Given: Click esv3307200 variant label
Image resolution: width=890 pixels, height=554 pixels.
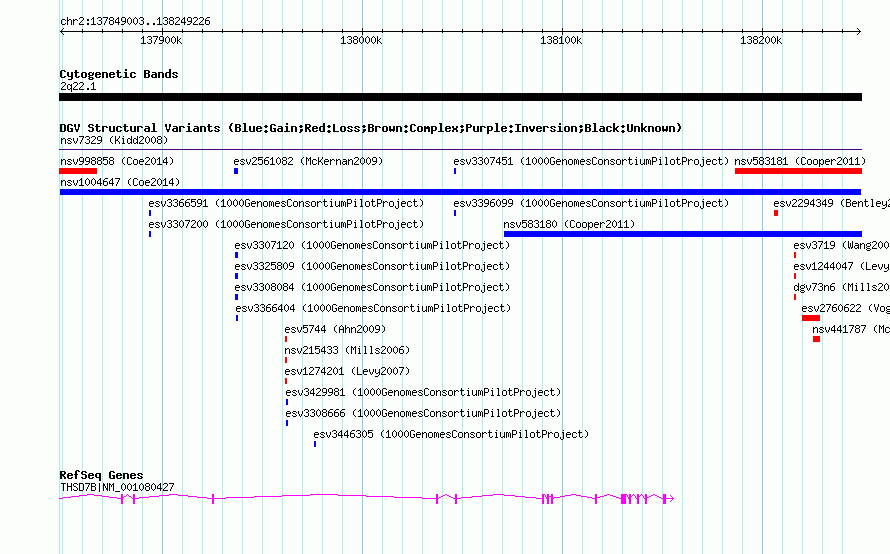Looking at the screenshot, I should tap(286, 224).
